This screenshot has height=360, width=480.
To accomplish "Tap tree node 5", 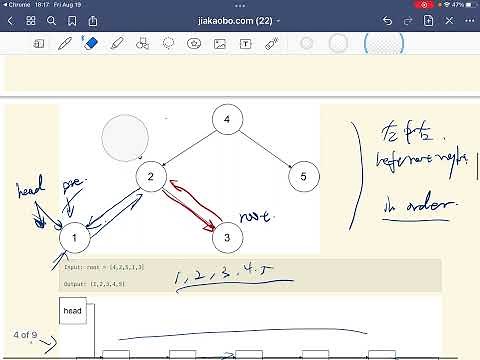I will pyautogui.click(x=304, y=176).
